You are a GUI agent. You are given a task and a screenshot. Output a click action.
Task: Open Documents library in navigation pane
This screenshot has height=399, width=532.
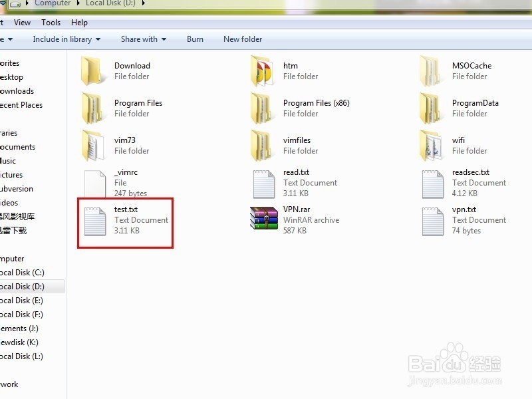click(18, 146)
